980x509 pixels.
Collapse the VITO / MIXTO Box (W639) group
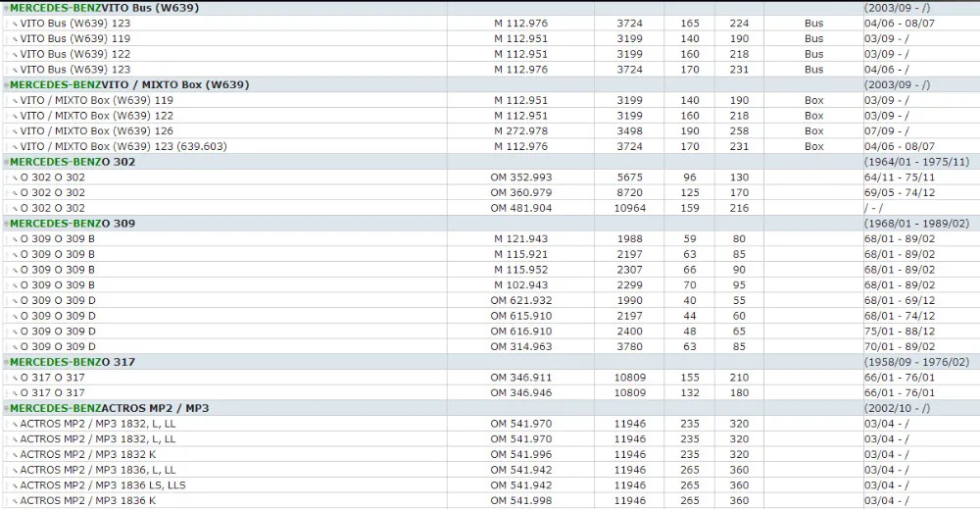click(6, 85)
